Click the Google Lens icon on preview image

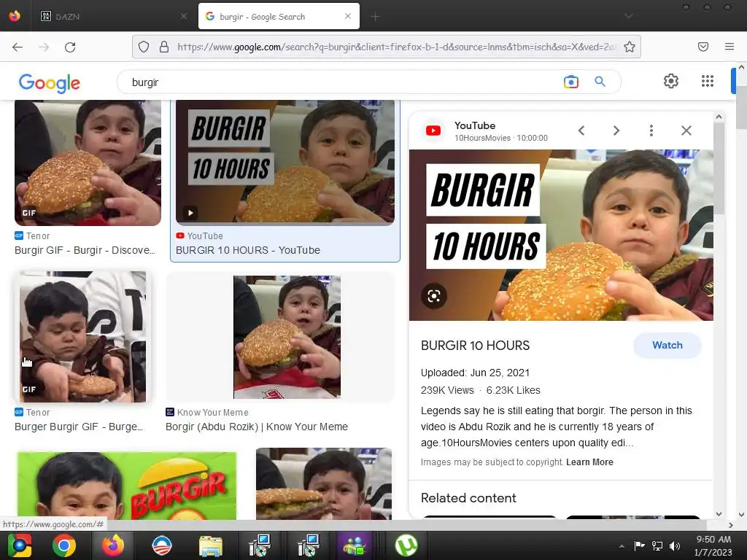pos(434,296)
